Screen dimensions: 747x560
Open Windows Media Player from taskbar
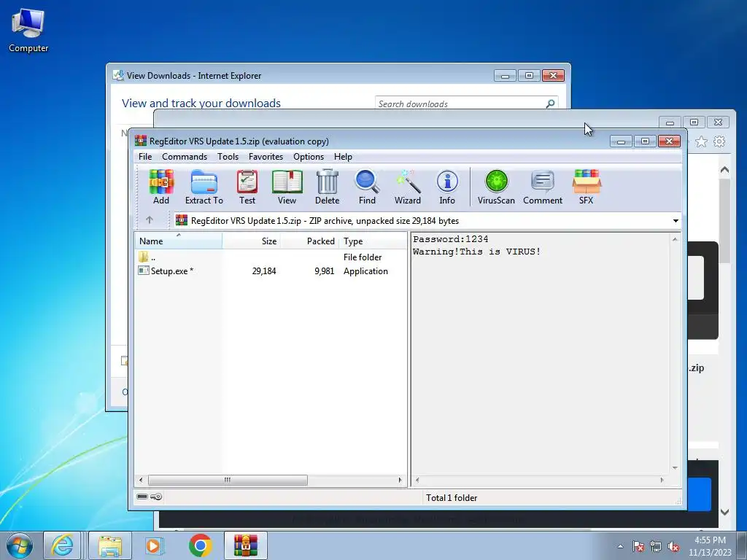coord(154,545)
